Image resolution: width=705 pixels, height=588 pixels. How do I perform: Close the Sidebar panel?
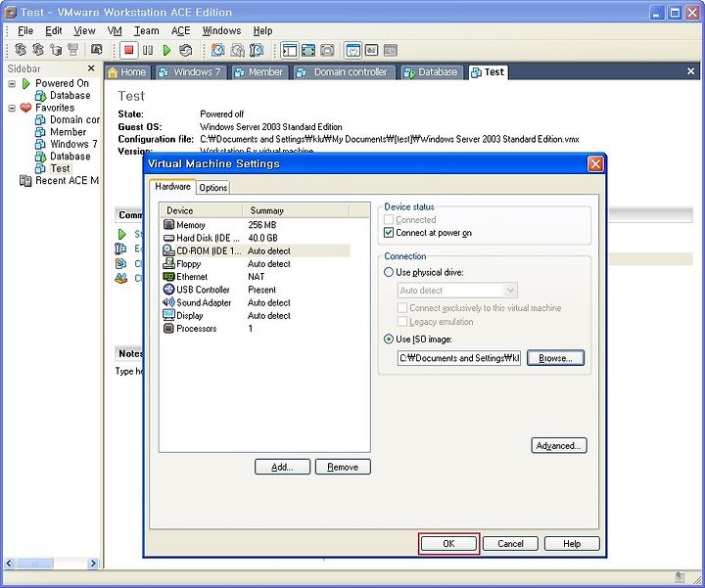[91, 68]
